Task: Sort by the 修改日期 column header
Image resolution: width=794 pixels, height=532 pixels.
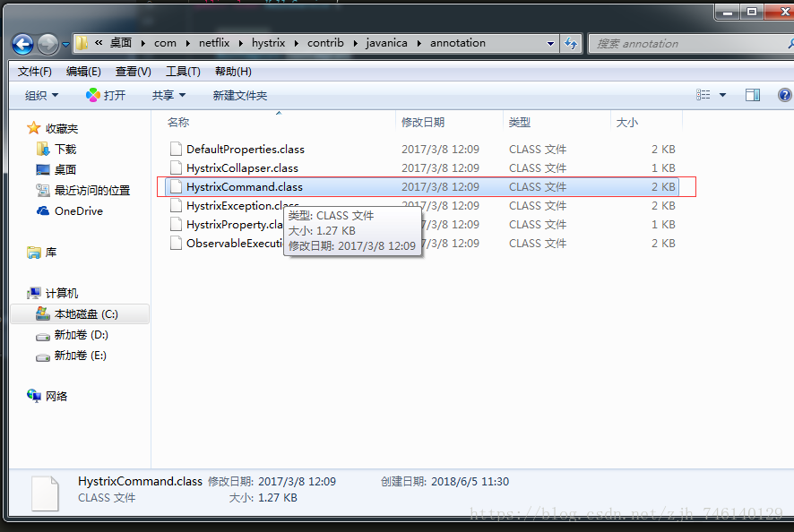Action: pos(423,122)
